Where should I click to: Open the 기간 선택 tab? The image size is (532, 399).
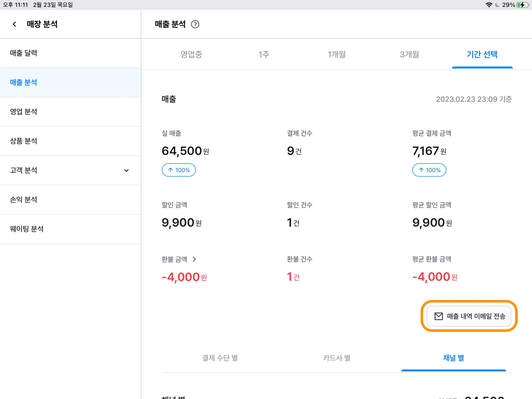(482, 54)
